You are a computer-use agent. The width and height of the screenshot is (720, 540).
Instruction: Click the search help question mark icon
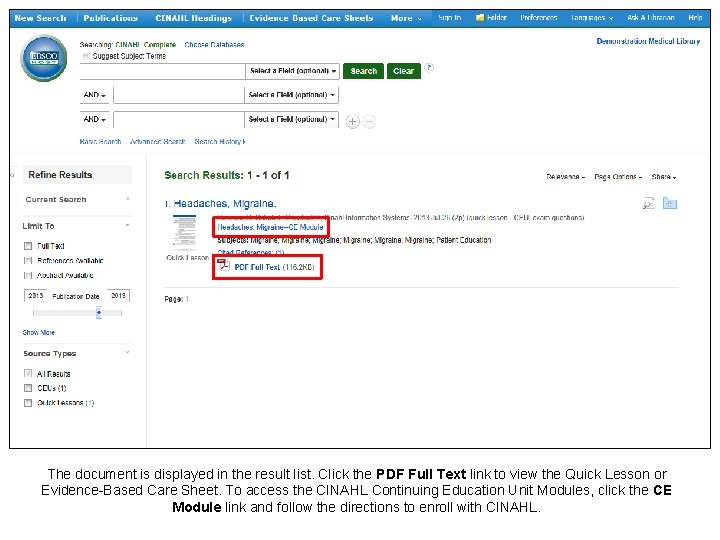429,68
